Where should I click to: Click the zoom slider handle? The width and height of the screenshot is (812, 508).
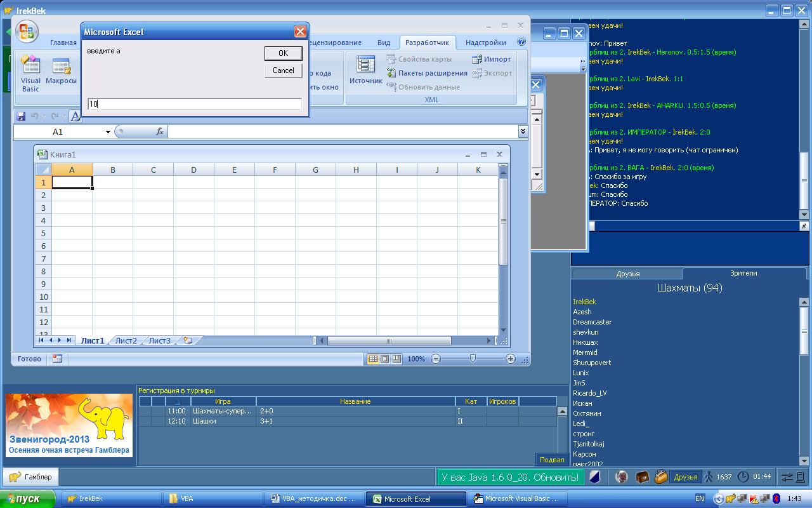(473, 359)
